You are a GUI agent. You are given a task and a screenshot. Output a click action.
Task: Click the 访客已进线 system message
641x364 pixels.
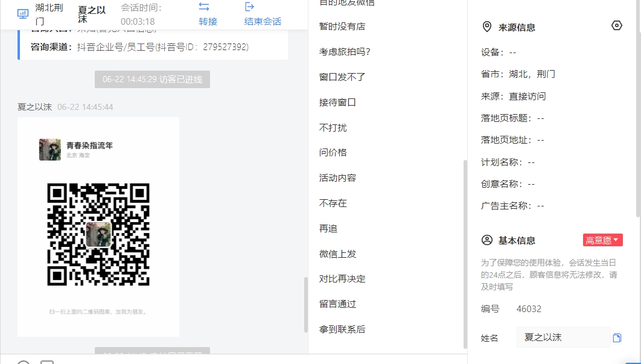(x=153, y=79)
